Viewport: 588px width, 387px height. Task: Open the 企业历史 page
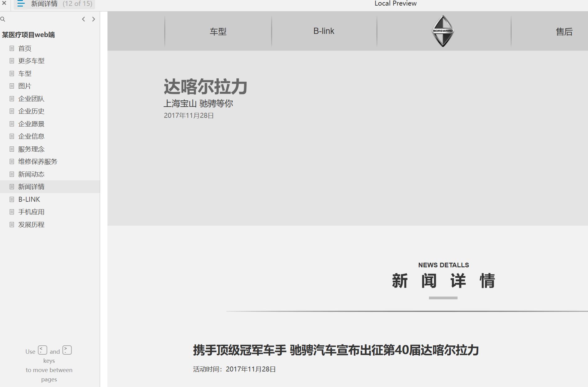pos(31,111)
